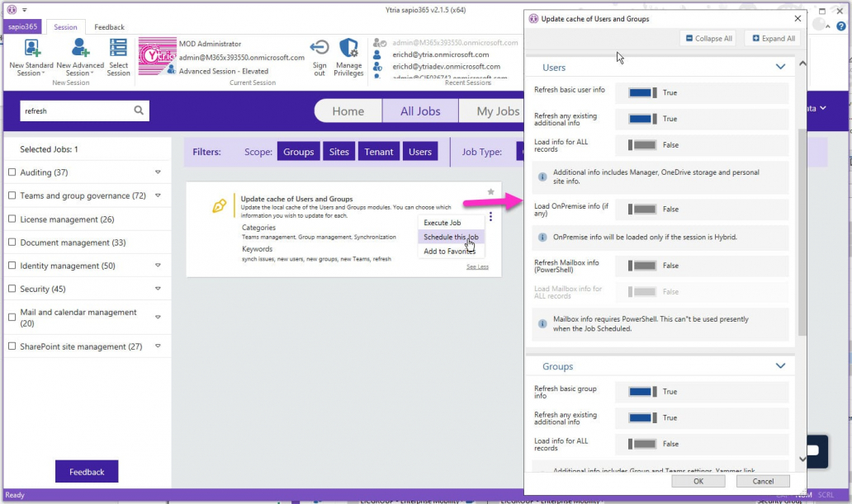
Task: Go to the Home tab
Action: coord(348,111)
